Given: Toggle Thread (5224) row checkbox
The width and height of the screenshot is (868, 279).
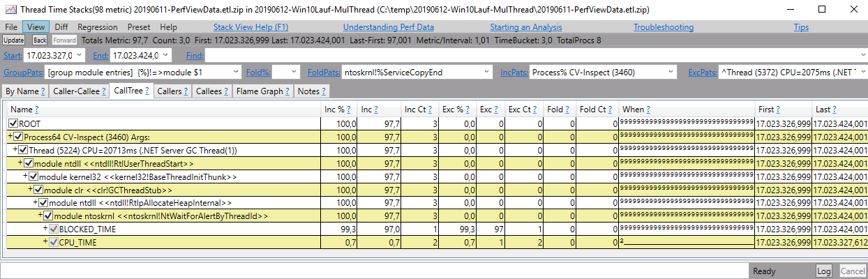Looking at the screenshot, I should 23,149.
